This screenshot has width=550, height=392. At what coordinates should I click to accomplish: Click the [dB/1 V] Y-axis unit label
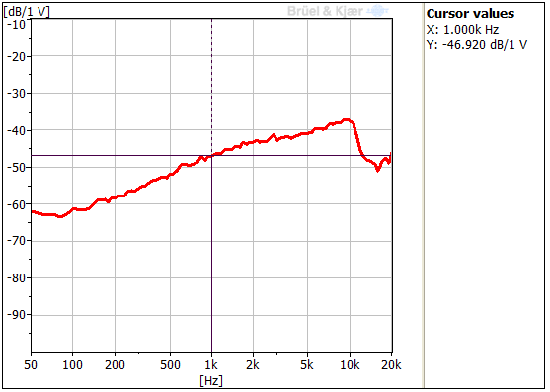(27, 12)
